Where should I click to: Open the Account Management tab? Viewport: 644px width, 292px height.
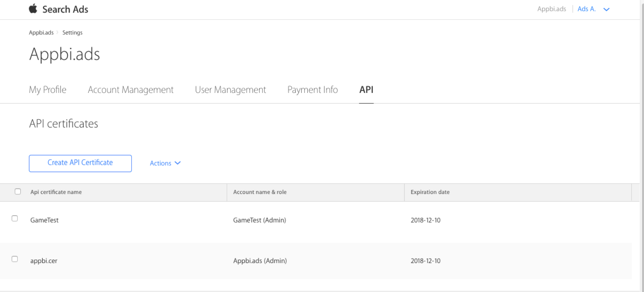click(131, 90)
